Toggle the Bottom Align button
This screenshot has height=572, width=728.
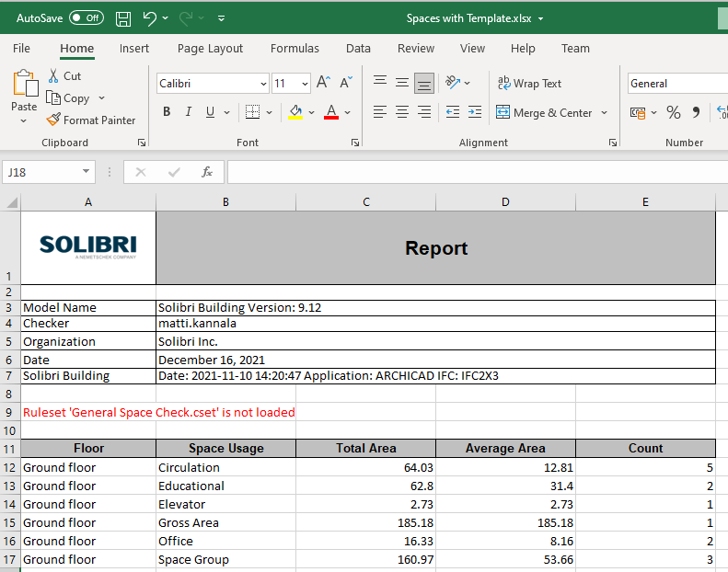point(424,83)
